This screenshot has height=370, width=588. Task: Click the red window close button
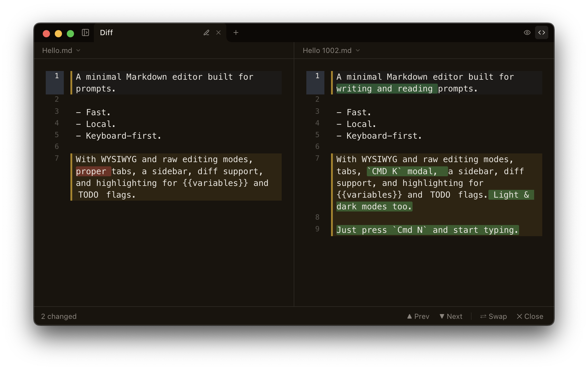coord(46,33)
